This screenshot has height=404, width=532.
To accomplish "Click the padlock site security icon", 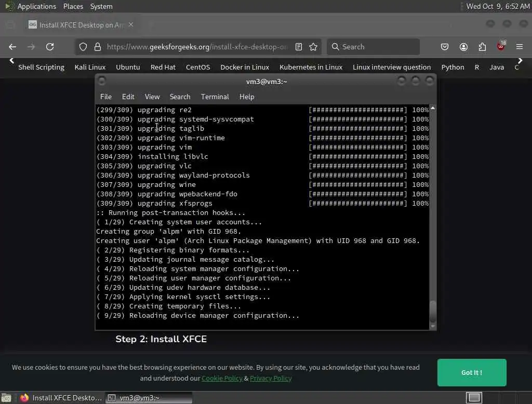I will [x=98, y=47].
